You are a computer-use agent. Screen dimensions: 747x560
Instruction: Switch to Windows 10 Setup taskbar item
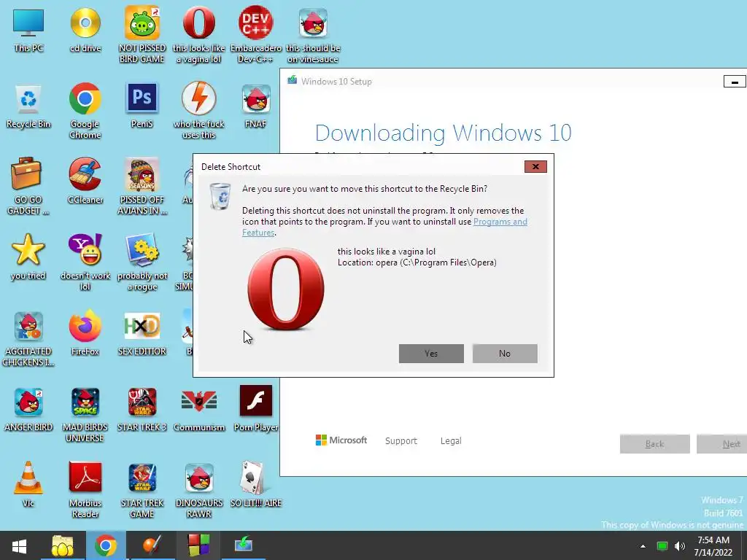pyautogui.click(x=244, y=545)
